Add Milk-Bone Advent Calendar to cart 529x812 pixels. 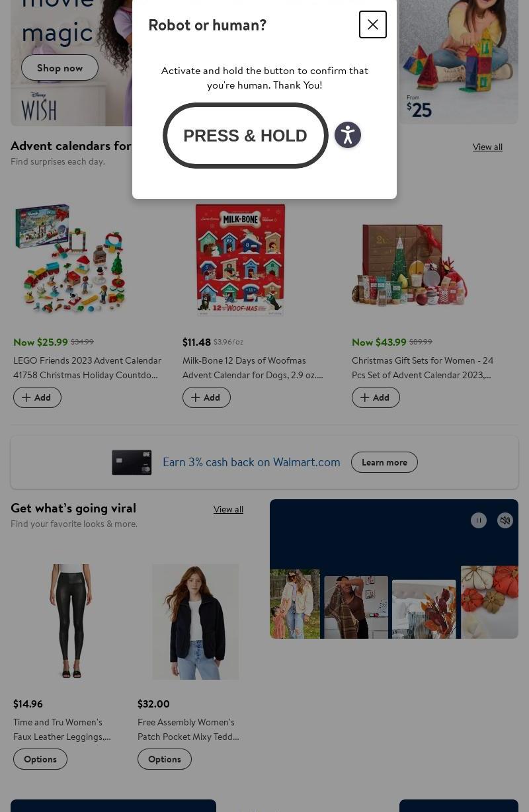click(206, 397)
